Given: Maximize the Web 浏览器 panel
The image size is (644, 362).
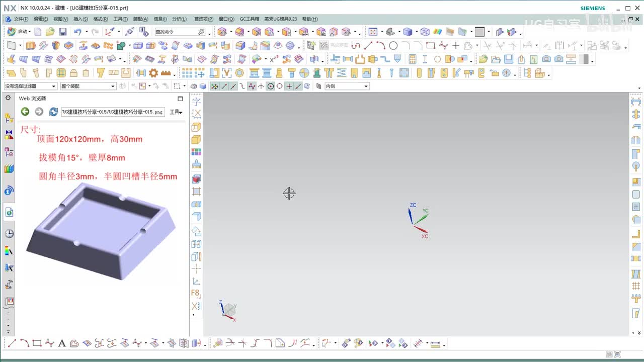Looking at the screenshot, I should coord(181,99).
